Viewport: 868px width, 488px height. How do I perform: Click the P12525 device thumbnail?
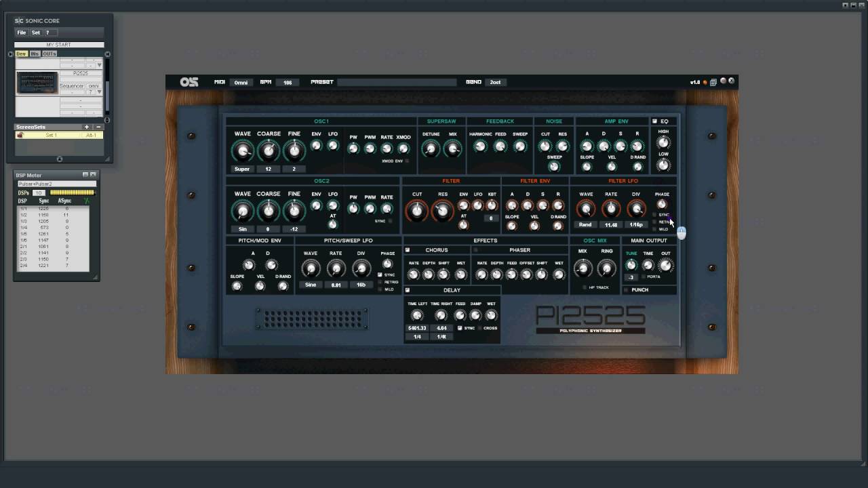[37, 83]
